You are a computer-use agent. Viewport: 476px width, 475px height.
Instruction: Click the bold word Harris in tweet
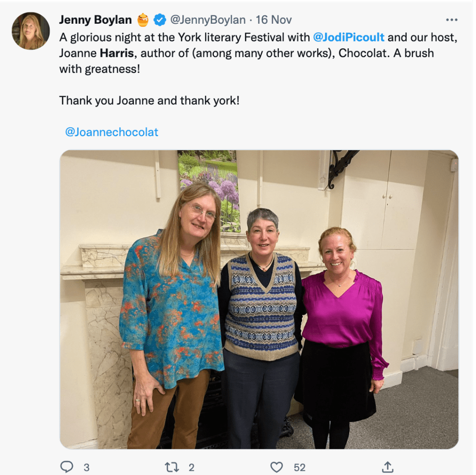click(117, 53)
